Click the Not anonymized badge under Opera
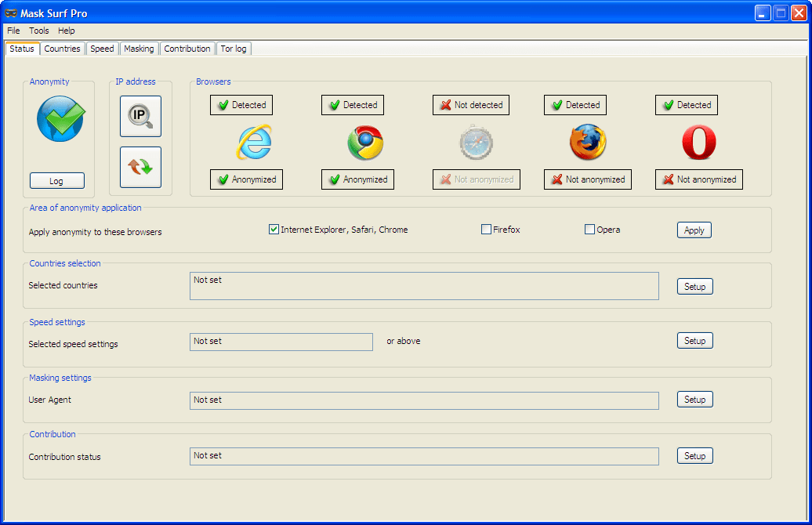Viewport: 812px width, 525px height. point(698,179)
